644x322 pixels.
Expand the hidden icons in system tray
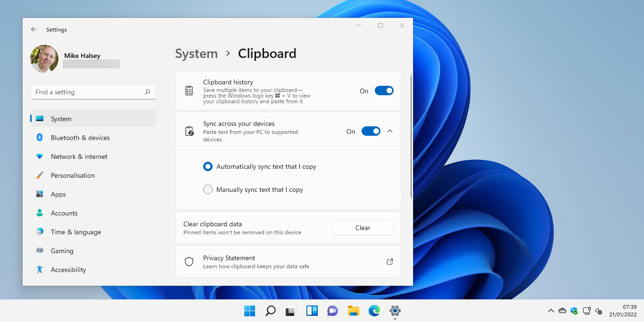(551, 311)
